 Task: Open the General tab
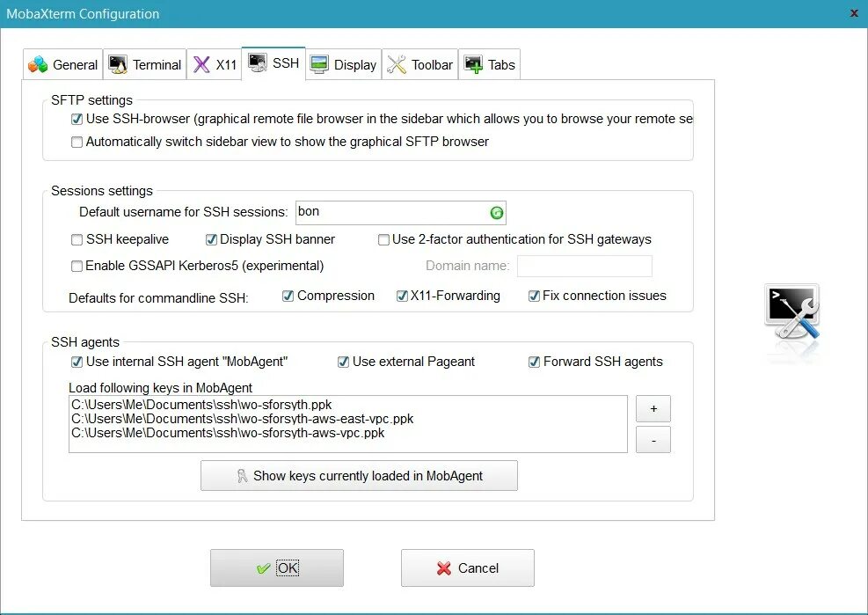63,65
